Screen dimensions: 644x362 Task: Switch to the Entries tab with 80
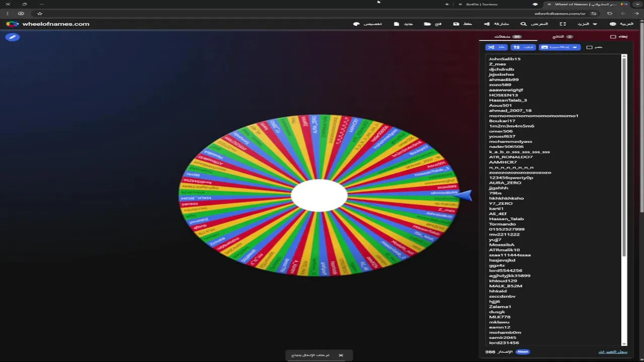pyautogui.click(x=508, y=37)
